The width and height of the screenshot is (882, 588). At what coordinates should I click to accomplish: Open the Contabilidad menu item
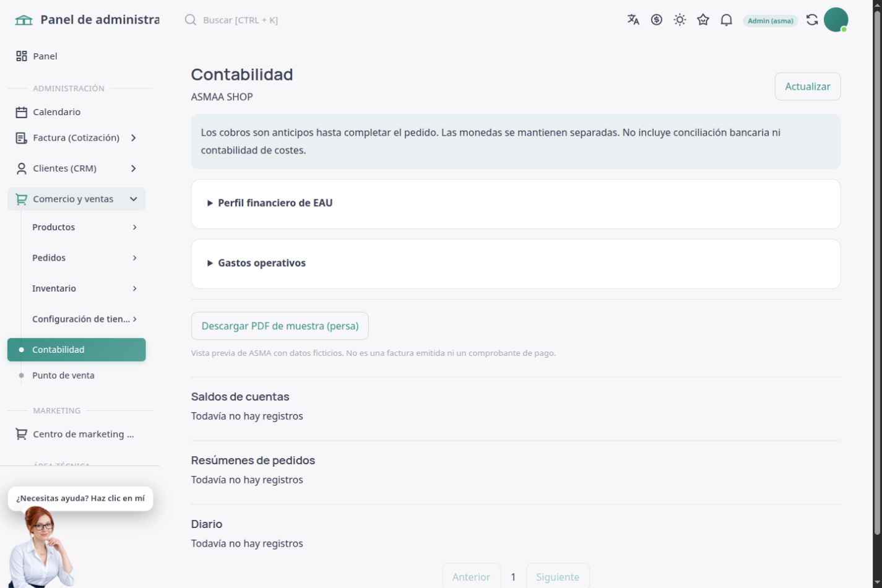click(x=77, y=350)
